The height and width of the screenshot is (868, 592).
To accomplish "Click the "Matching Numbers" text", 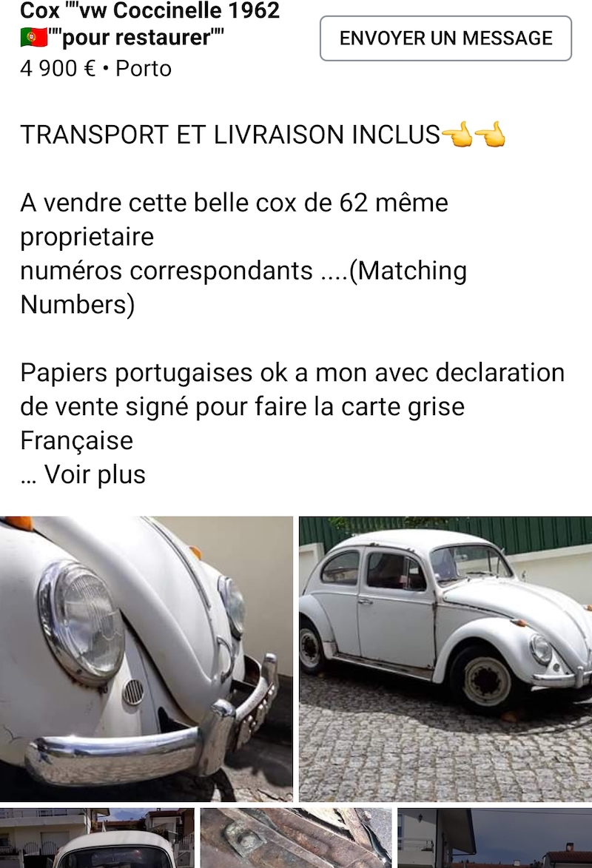I will [243, 287].
